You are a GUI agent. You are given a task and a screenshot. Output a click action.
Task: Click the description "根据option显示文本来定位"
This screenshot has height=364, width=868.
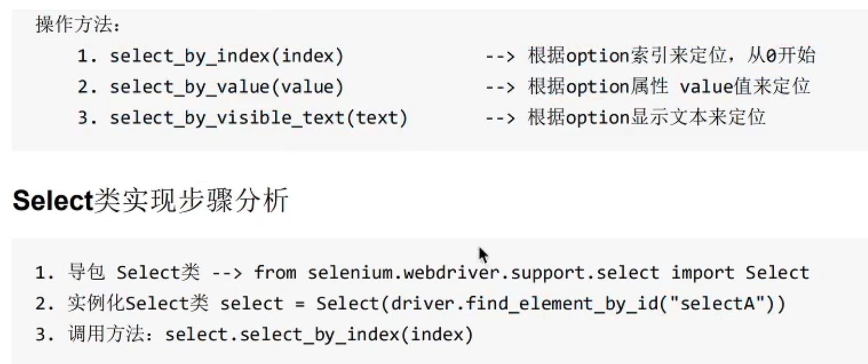coord(646,118)
